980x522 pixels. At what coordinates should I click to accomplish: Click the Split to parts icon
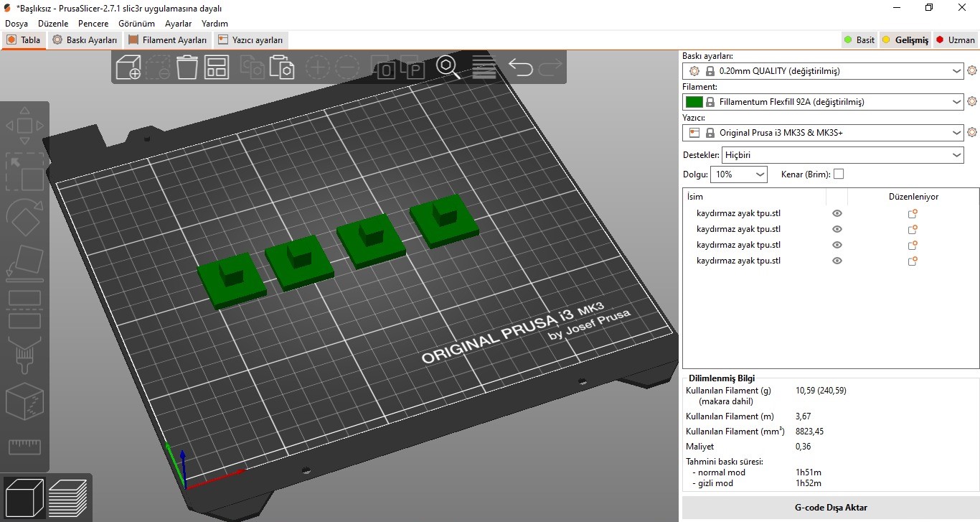(x=413, y=67)
